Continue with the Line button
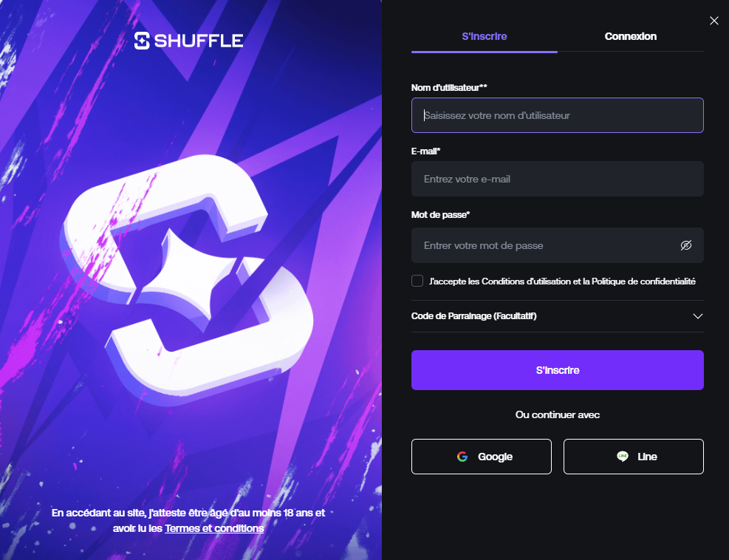The width and height of the screenshot is (729, 560). click(633, 457)
